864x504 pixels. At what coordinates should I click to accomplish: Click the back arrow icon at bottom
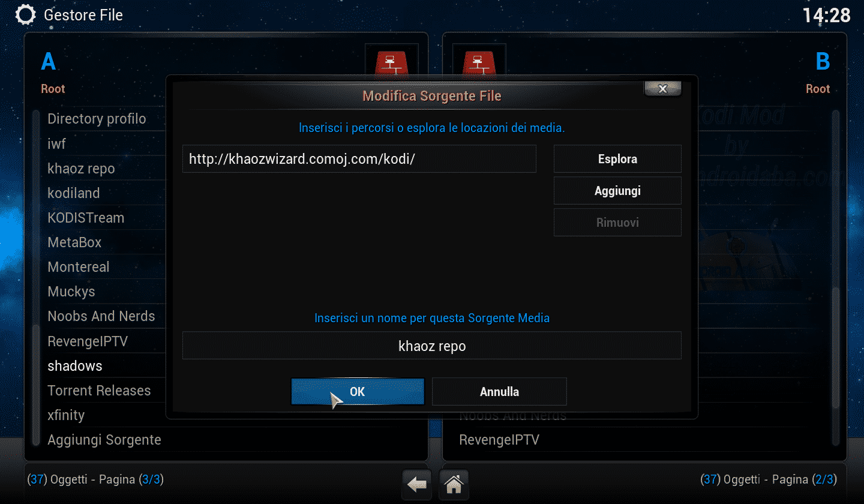417,484
